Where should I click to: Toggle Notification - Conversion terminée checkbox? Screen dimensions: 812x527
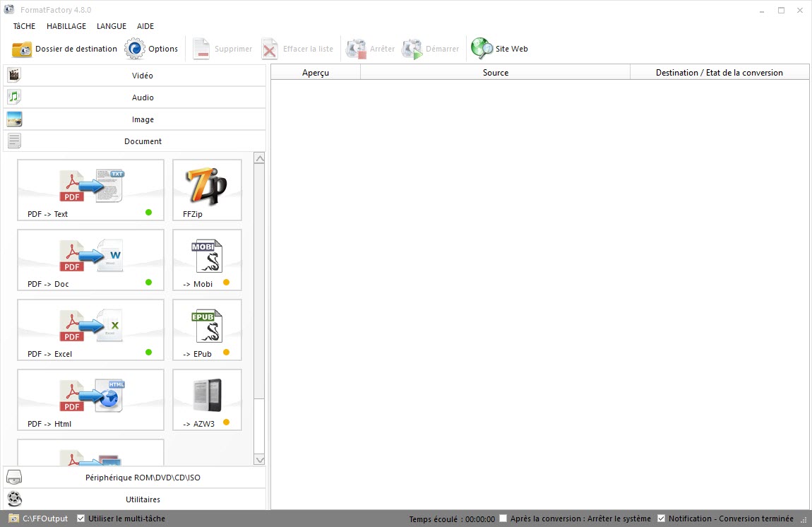pyautogui.click(x=662, y=519)
